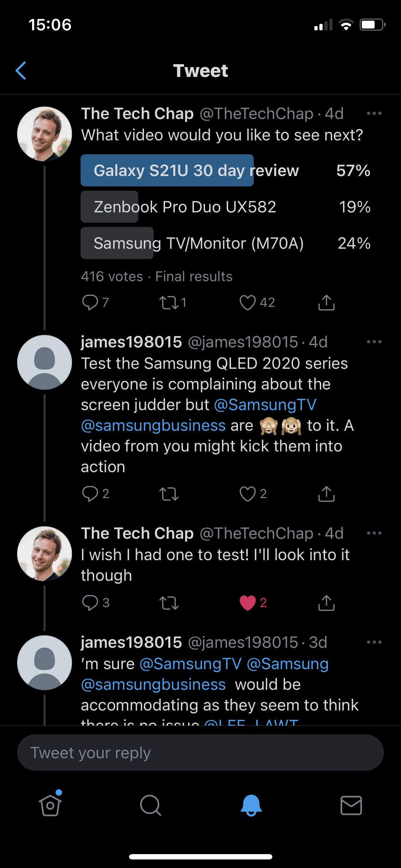The width and height of the screenshot is (401, 868).
Task: Share james198015's screen judder reply
Action: pos(326,494)
